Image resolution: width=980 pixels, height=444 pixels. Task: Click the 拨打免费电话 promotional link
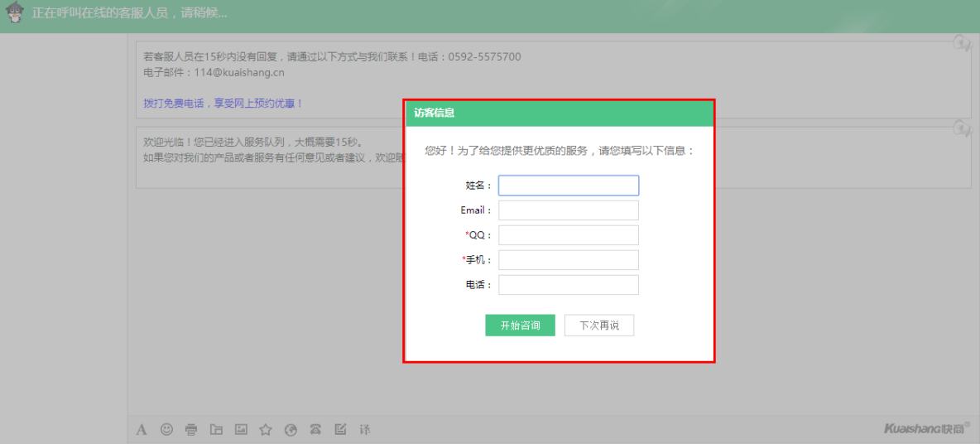coord(223,104)
